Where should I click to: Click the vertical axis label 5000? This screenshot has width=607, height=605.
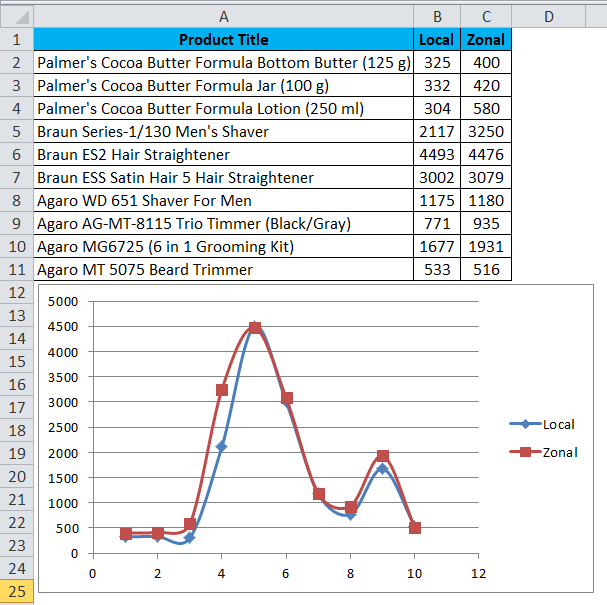pyautogui.click(x=63, y=302)
